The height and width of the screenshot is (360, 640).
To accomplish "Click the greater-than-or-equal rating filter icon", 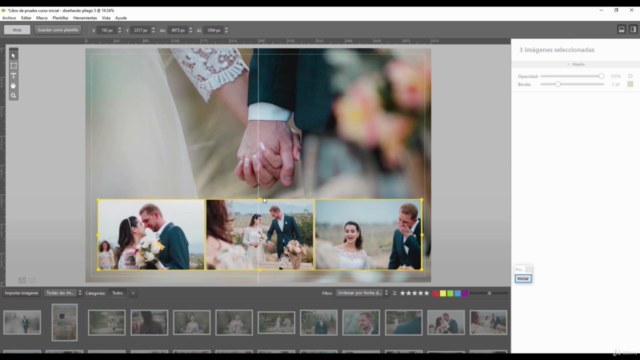I will point(395,293).
